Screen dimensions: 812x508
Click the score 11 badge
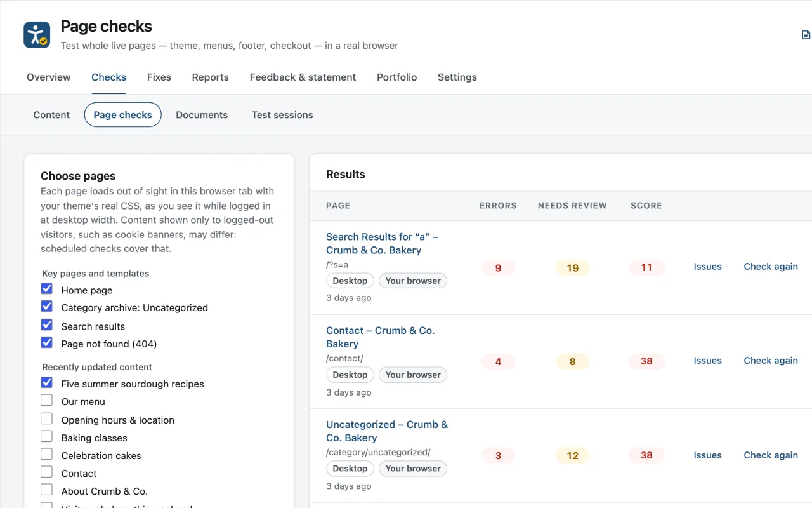click(x=646, y=267)
